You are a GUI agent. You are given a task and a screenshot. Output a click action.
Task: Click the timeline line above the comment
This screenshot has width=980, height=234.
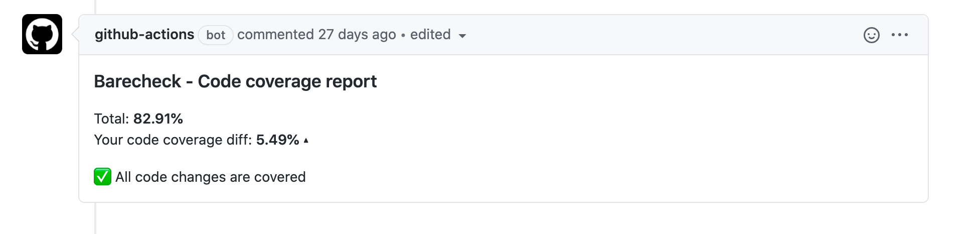[95, 7]
